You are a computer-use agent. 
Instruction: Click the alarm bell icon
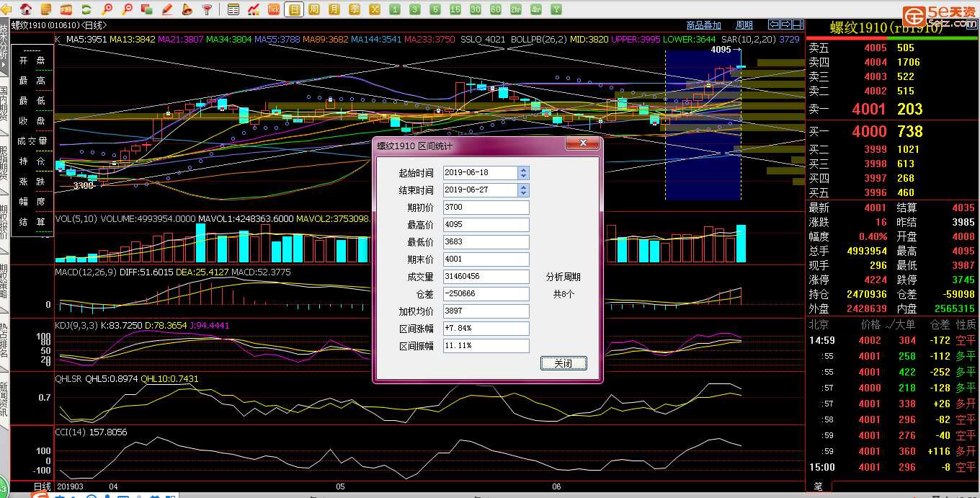click(187, 9)
